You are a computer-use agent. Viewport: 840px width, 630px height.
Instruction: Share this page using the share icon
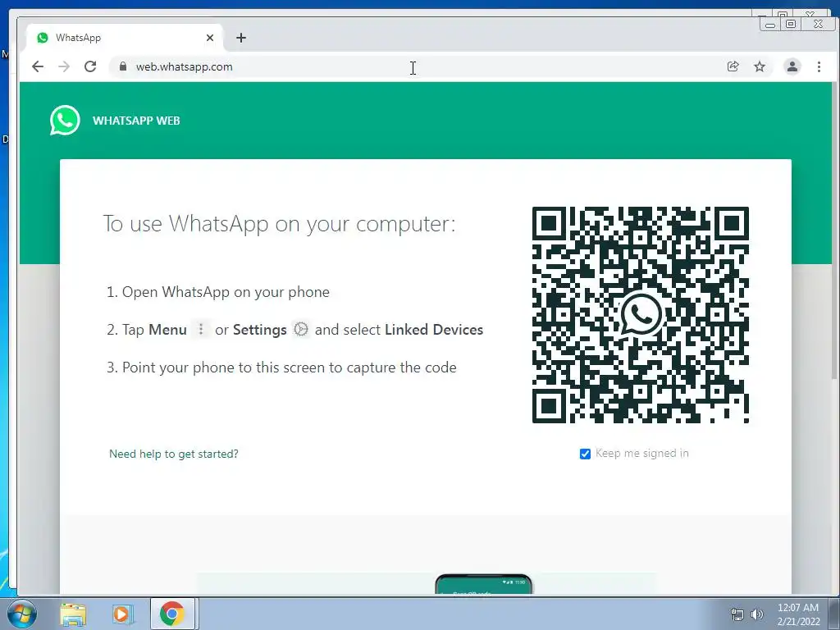(x=733, y=66)
